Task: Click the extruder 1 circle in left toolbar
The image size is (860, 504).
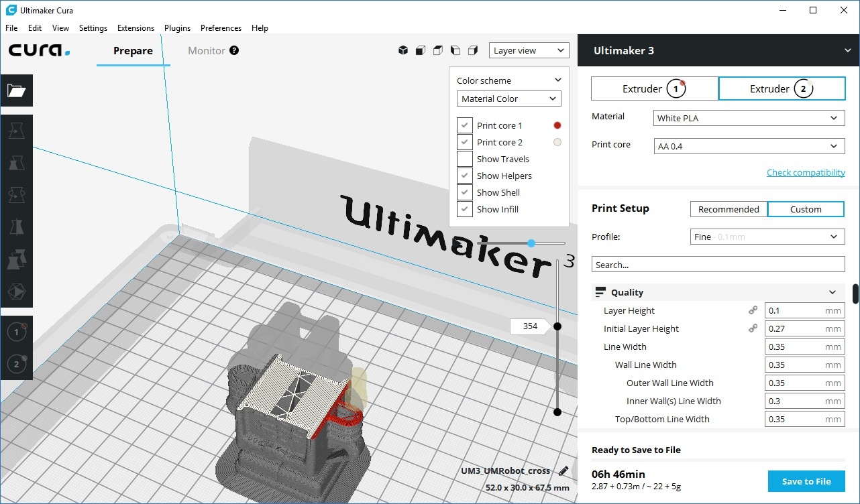Action: click(17, 332)
